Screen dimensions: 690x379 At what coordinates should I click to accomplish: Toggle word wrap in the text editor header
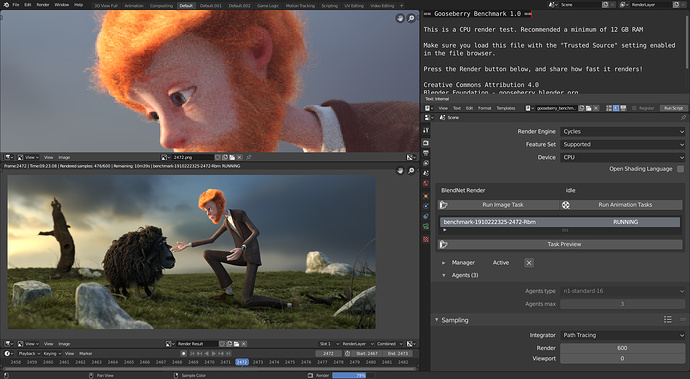[616, 108]
